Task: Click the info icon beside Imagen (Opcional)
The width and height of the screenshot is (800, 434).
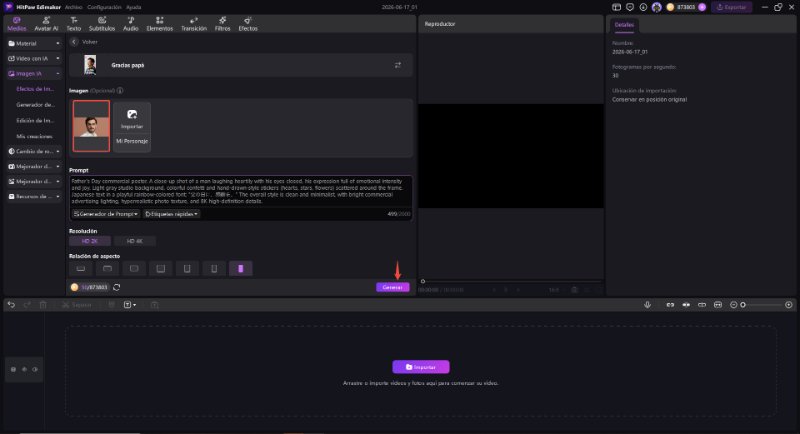Action: click(x=120, y=91)
